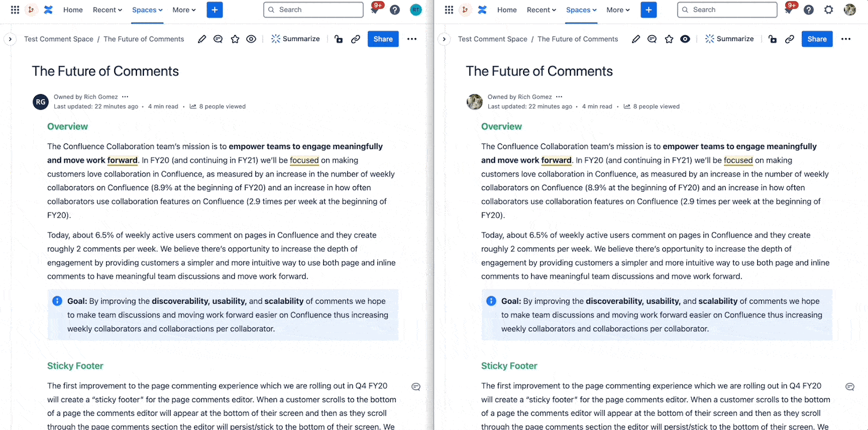The image size is (868, 430).
Task: Toggle the star to favorite the page
Action: [x=235, y=39]
